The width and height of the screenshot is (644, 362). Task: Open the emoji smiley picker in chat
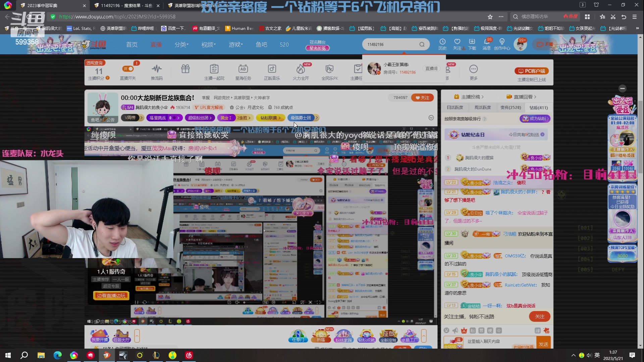click(x=446, y=330)
